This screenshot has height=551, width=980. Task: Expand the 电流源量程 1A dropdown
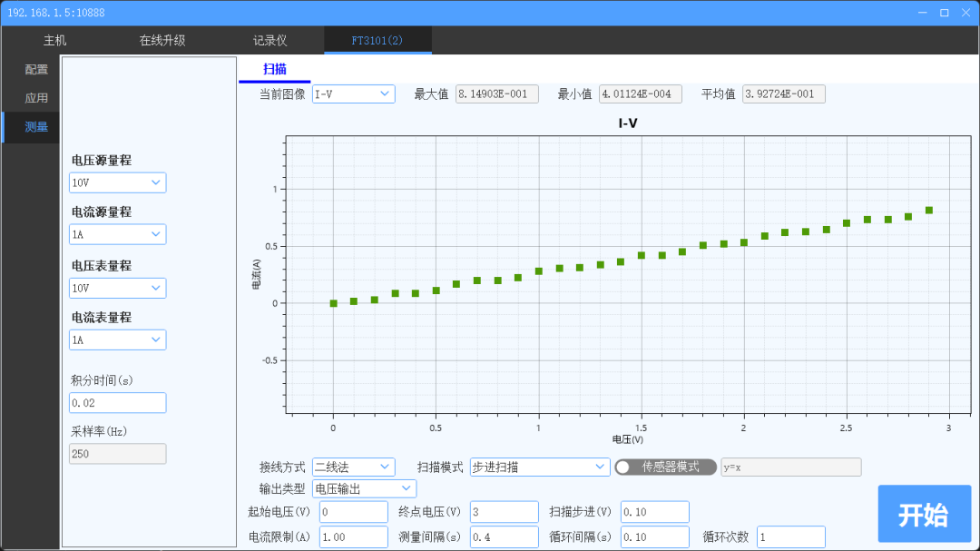[x=117, y=234]
